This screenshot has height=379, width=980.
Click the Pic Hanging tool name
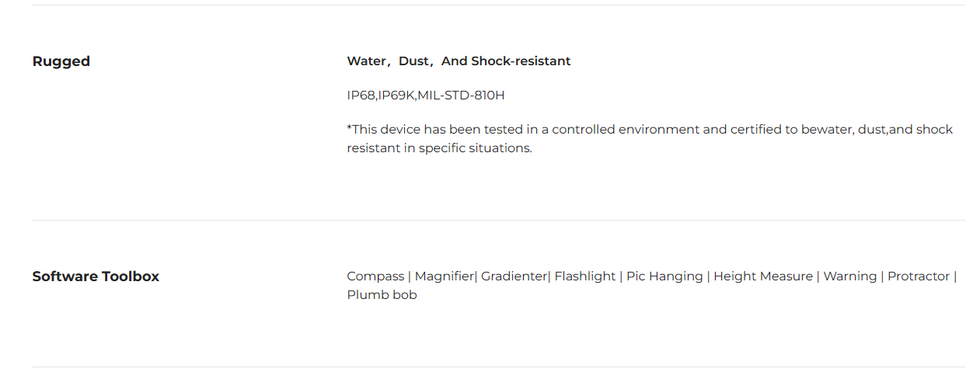coord(664,276)
